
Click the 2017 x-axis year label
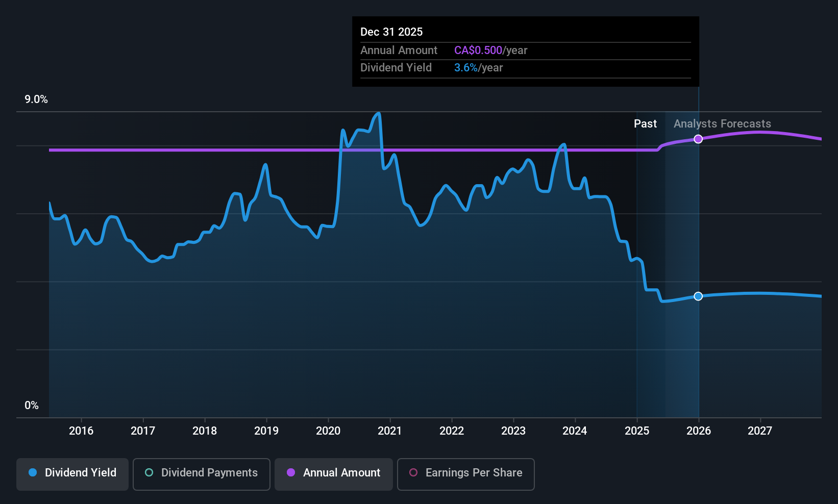click(143, 431)
